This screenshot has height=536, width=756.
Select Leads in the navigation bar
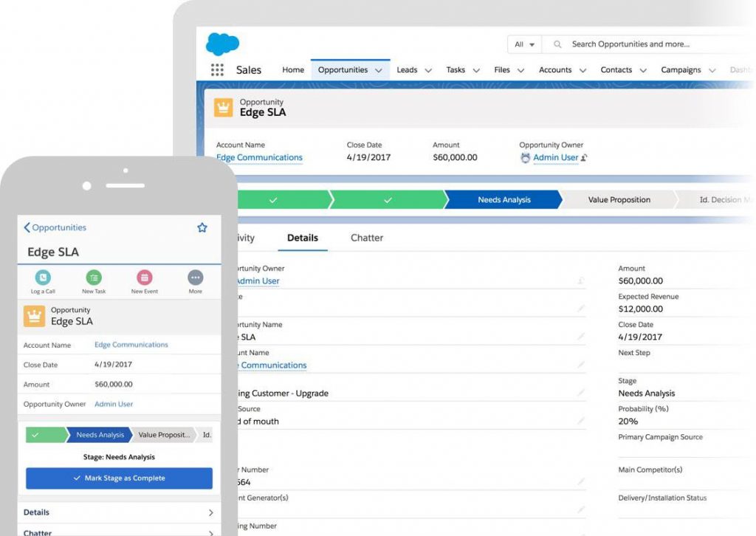coord(406,69)
